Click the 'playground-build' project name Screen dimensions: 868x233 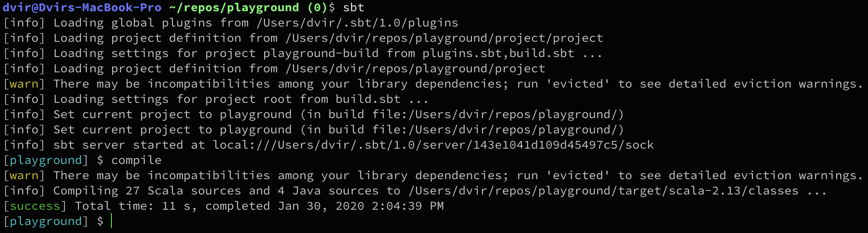pyautogui.click(x=321, y=53)
